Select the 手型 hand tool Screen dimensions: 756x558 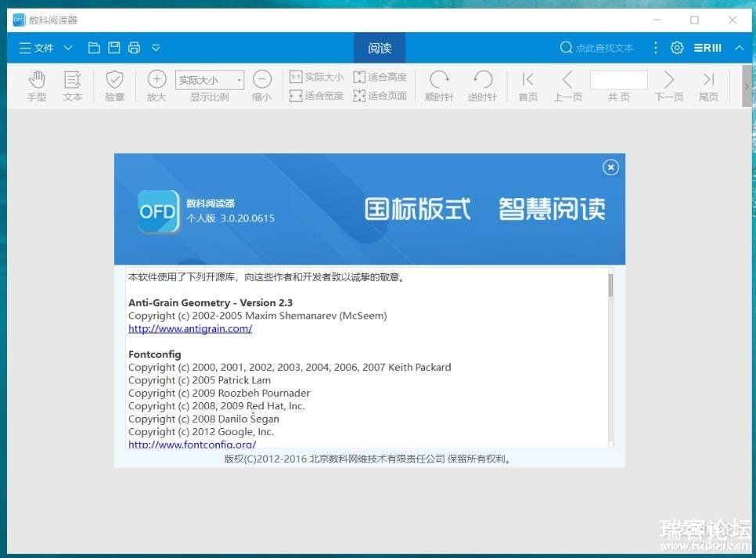37,86
